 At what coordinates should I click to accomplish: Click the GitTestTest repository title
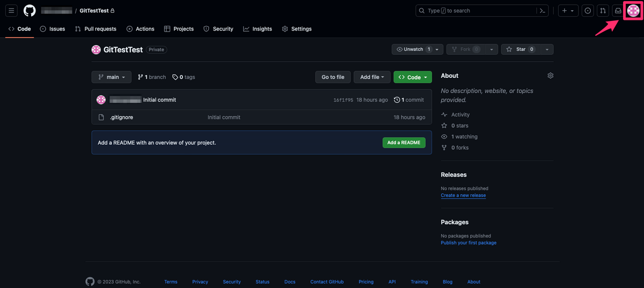point(123,49)
